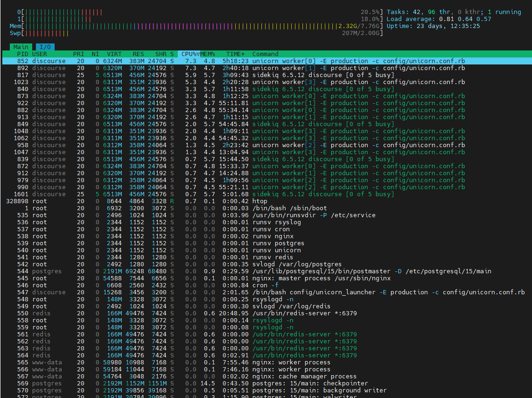Select nginx master process row
The width and height of the screenshot is (532, 398).
[266, 278]
